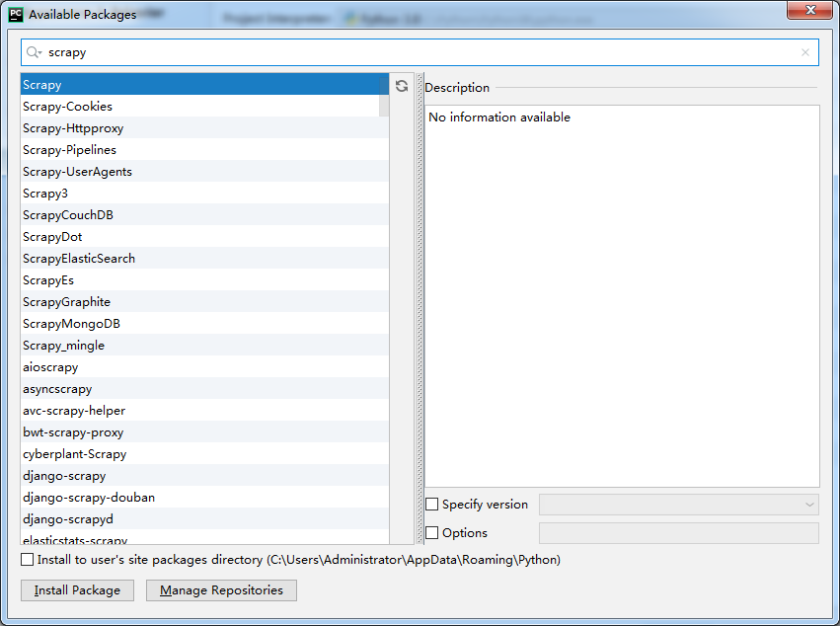Click the package list scrollbar thumb
The image size is (840, 626).
click(384, 96)
